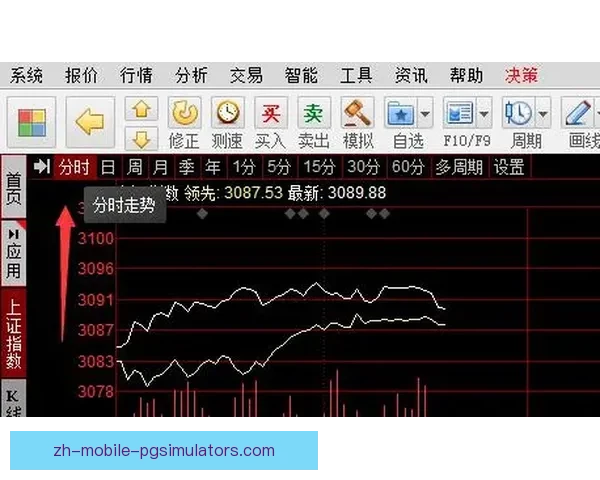Click the yellow back arrow icon
600x480 pixels.
(x=90, y=122)
